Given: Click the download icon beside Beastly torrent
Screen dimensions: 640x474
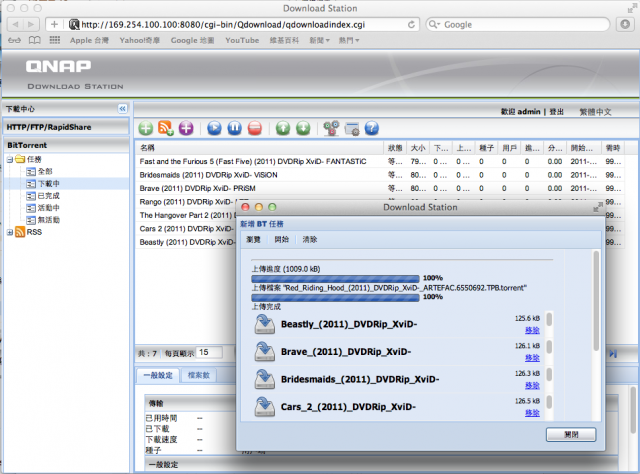Looking at the screenshot, I should click(265, 325).
